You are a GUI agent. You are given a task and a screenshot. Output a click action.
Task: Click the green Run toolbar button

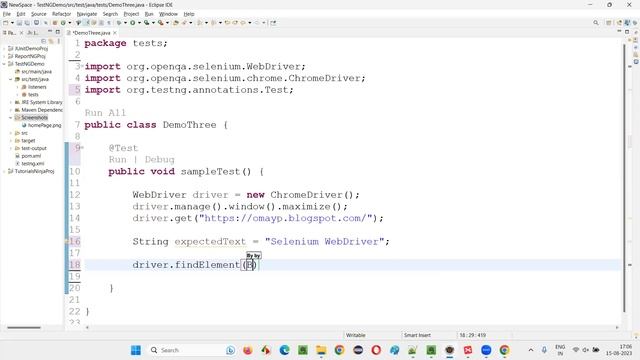(133, 23)
